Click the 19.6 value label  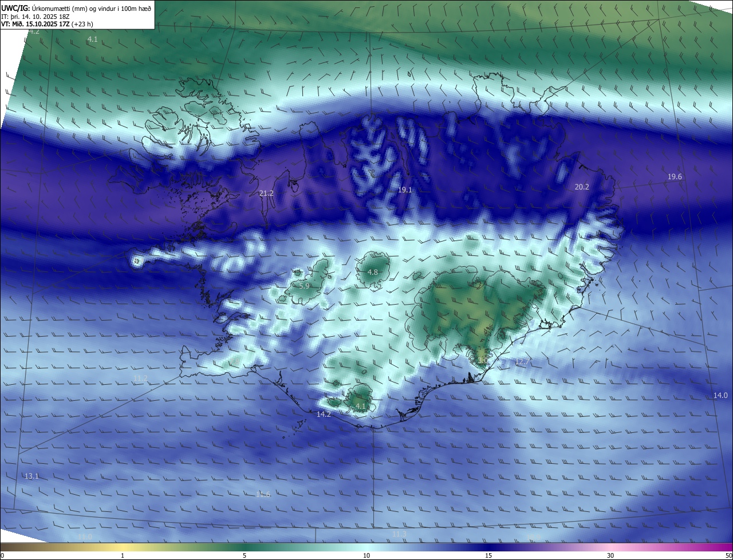675,177
